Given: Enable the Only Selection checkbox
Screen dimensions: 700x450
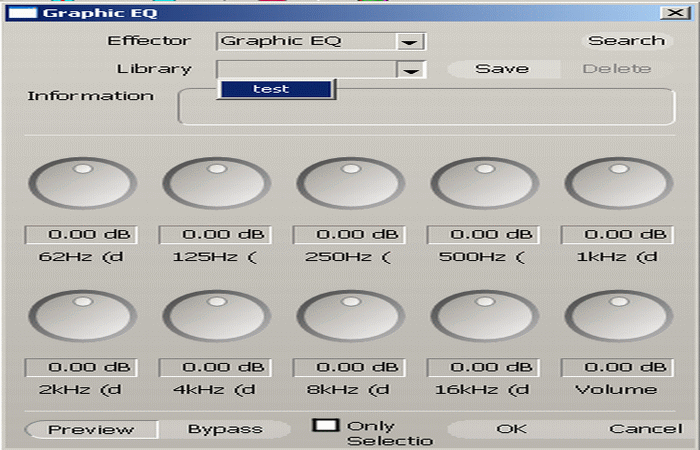Looking at the screenshot, I should coord(326,425).
